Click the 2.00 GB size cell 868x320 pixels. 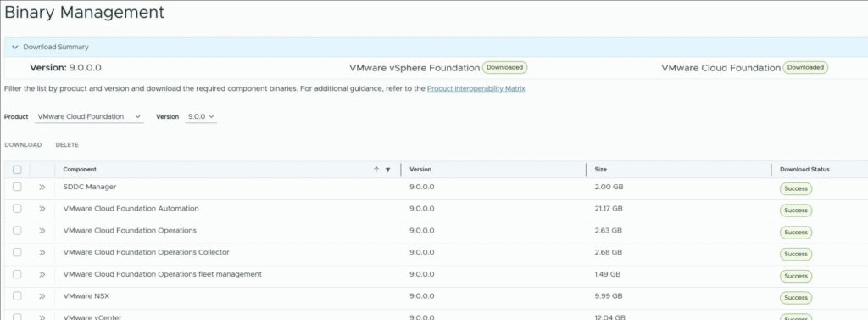[x=609, y=187]
